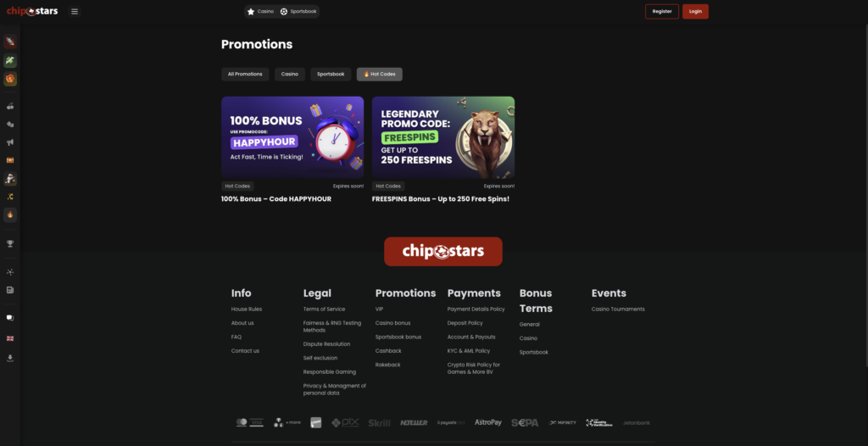Click the Visa payment logo
Viewport: 868px width, 446px height.
point(256,422)
